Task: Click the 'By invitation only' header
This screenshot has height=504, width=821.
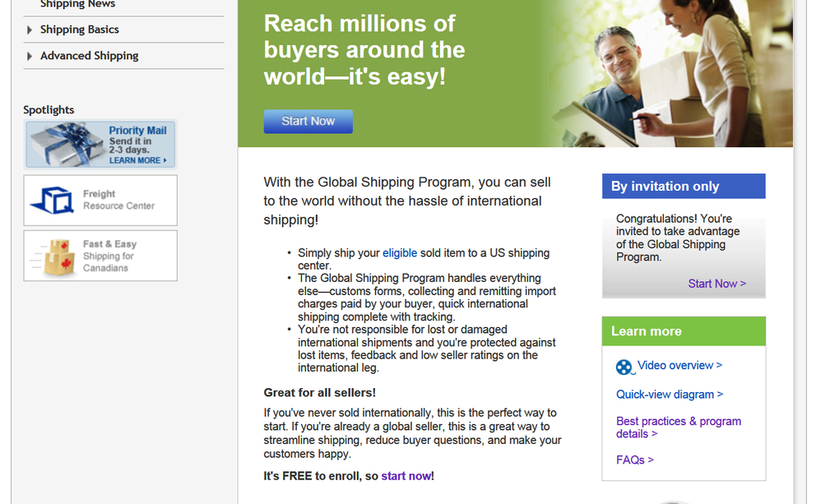Action: [684, 187]
